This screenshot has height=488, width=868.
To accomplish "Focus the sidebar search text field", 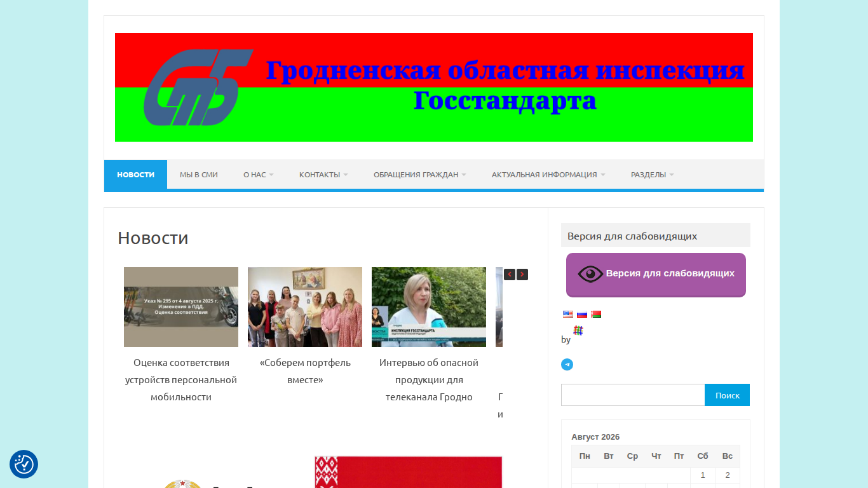I will pos(633,395).
